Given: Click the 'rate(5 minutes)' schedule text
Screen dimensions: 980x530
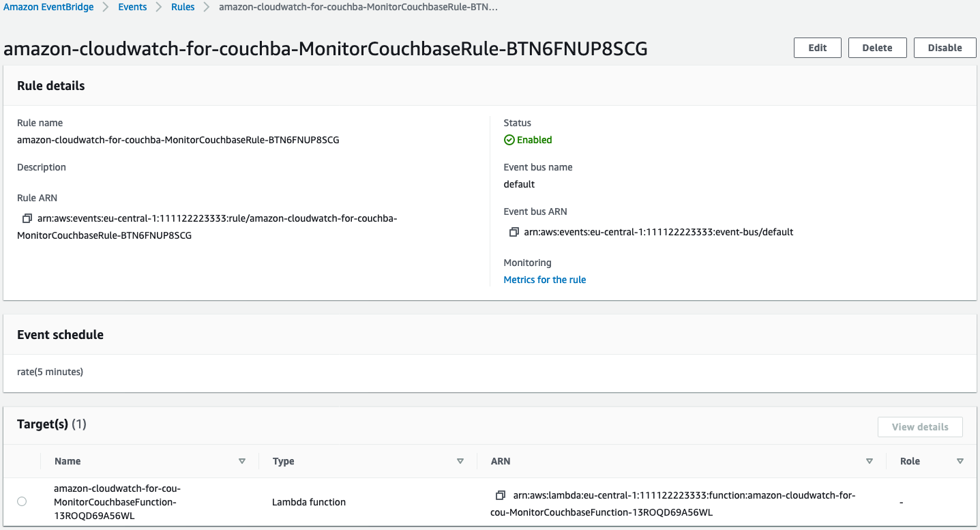Looking at the screenshot, I should point(50,372).
